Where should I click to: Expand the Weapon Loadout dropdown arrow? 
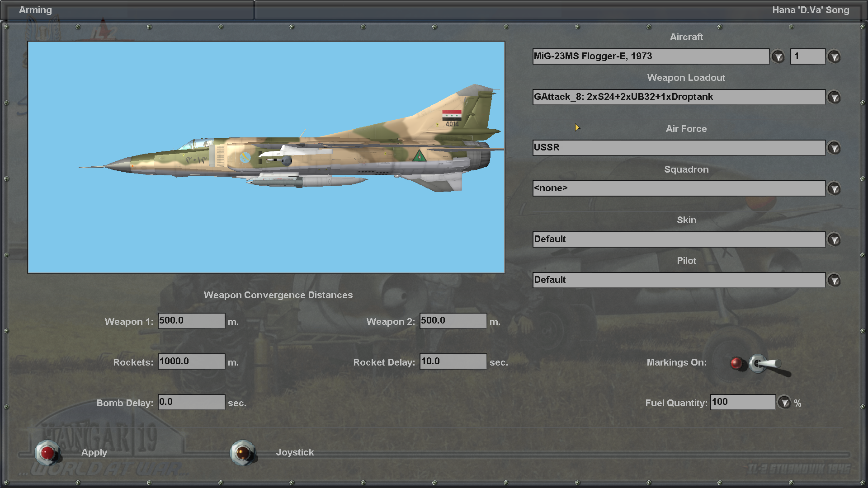(834, 97)
